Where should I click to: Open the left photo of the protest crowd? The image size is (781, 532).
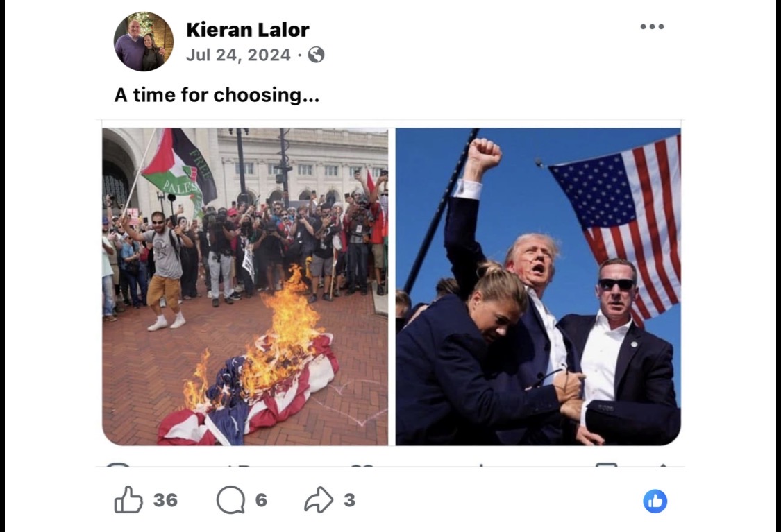click(245, 286)
